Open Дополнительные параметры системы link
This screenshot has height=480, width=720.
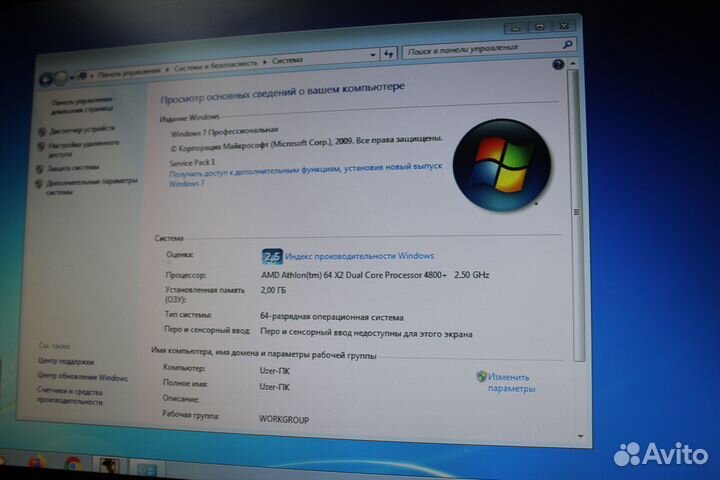click(x=92, y=186)
